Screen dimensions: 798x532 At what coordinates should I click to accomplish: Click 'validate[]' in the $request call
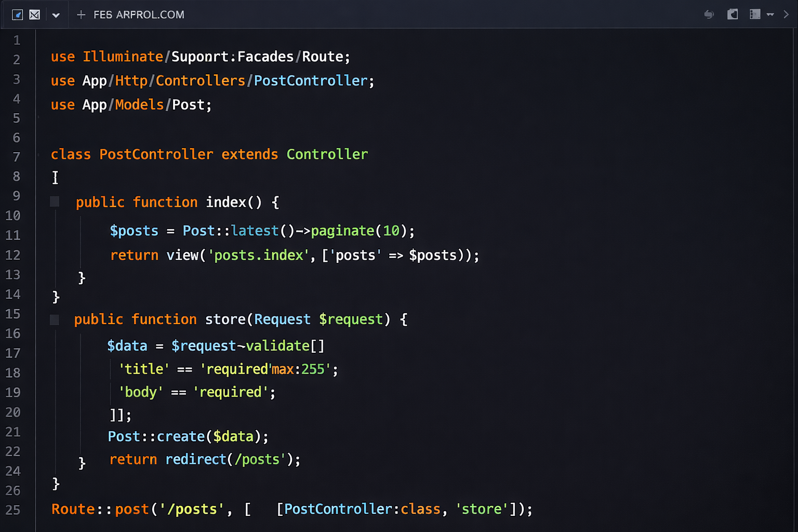285,346
